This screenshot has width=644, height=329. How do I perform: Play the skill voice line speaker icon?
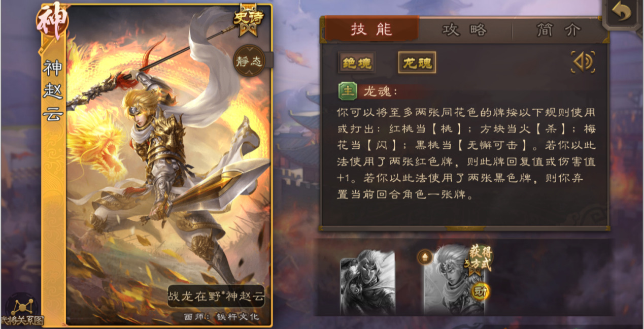point(583,61)
